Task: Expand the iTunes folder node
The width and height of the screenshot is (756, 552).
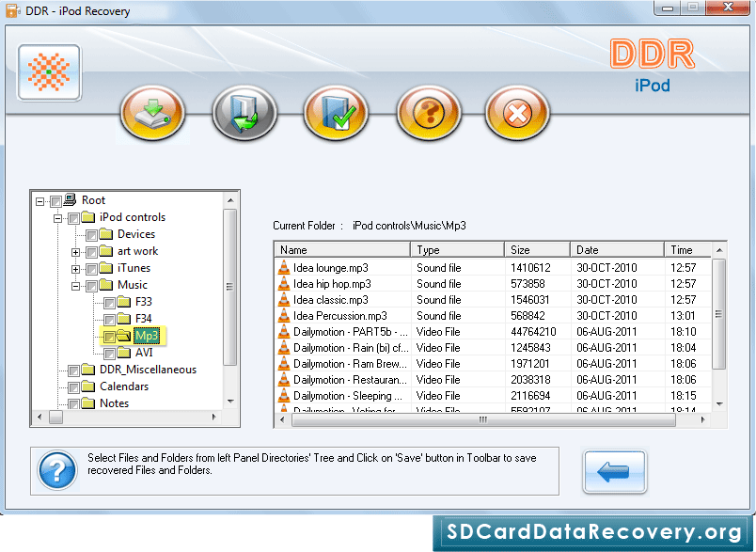Action: pos(76,269)
